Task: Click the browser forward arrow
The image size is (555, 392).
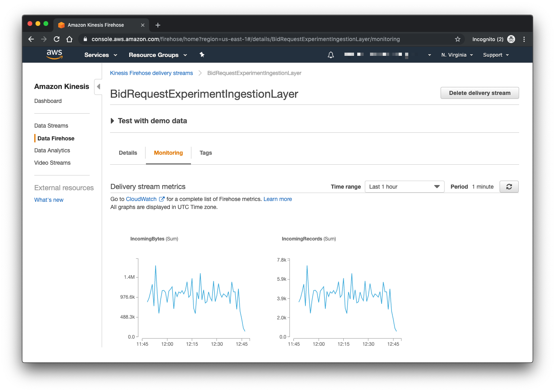Action: pyautogui.click(x=44, y=39)
